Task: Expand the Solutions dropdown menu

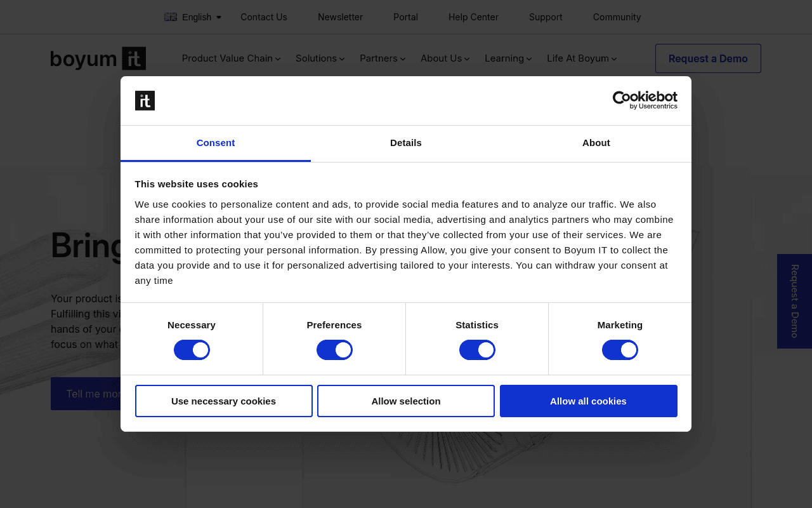Action: pyautogui.click(x=320, y=58)
